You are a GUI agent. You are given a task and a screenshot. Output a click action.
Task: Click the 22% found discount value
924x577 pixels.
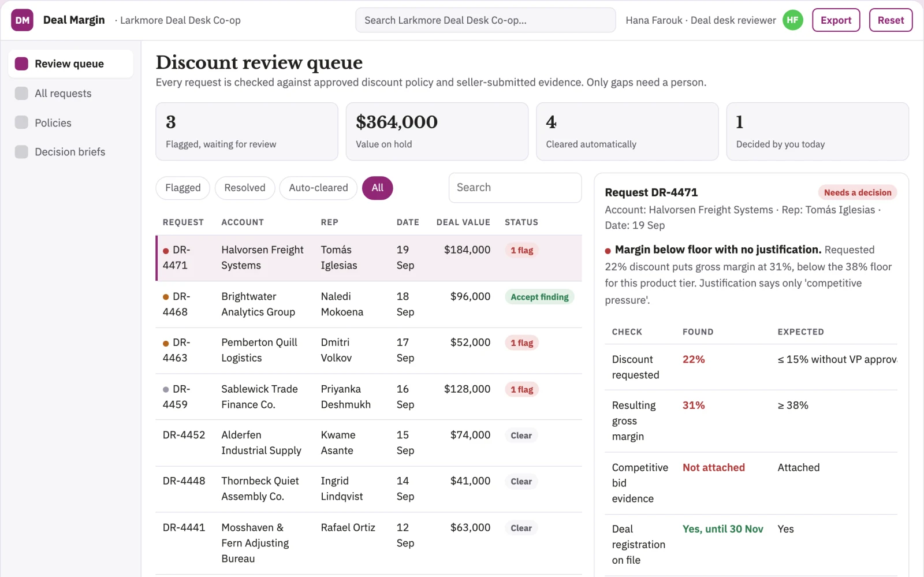click(694, 359)
